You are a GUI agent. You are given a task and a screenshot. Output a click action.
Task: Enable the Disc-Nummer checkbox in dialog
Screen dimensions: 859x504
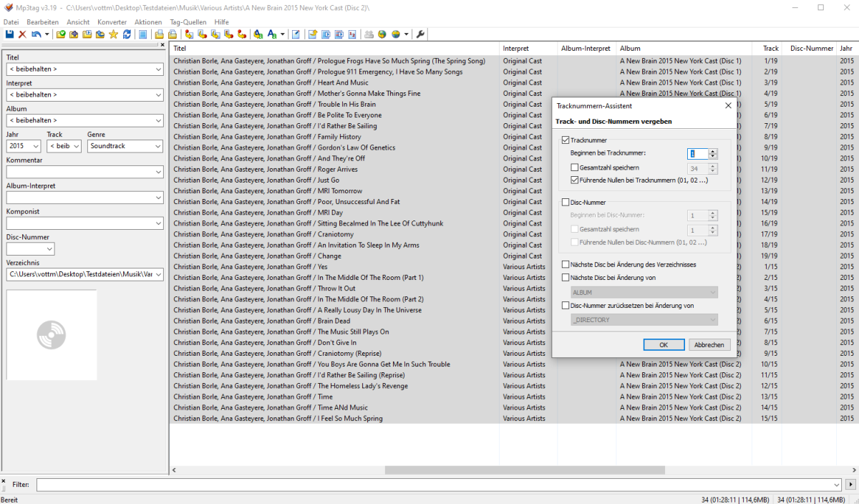(x=566, y=203)
